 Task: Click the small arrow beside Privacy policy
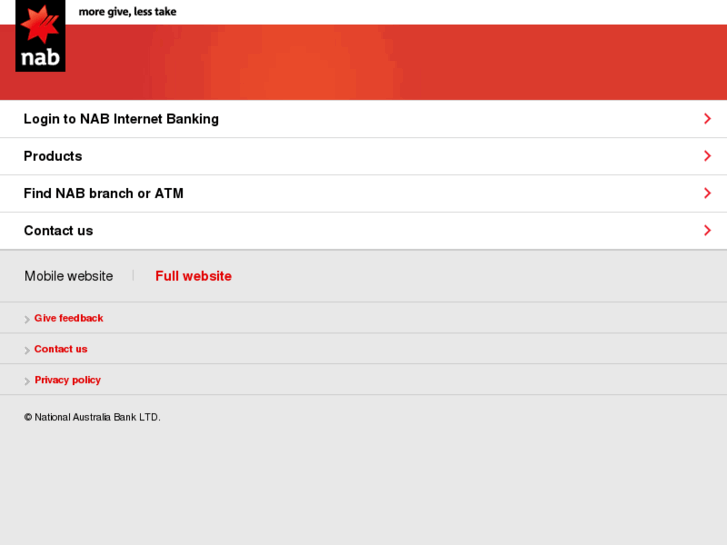click(x=27, y=381)
